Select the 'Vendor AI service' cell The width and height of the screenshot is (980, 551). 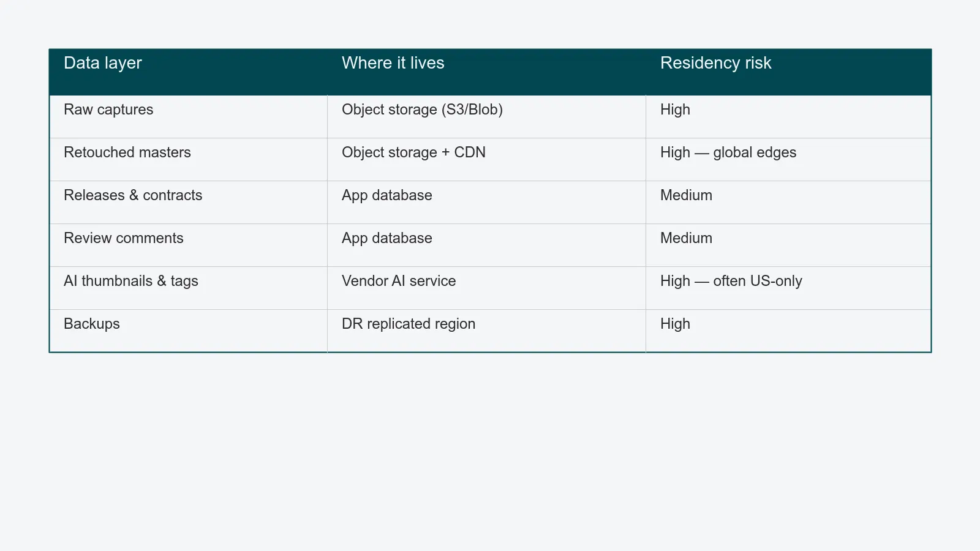tap(486, 288)
